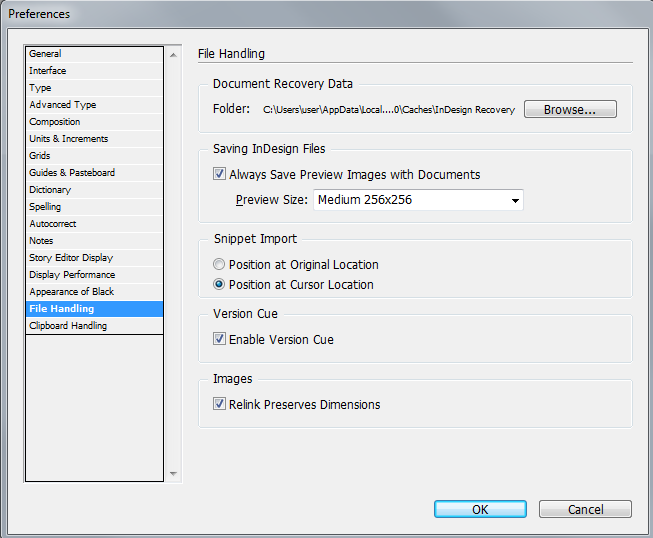The width and height of the screenshot is (653, 538).
Task: Select Grids in the list
Action: pyautogui.click(x=94, y=156)
